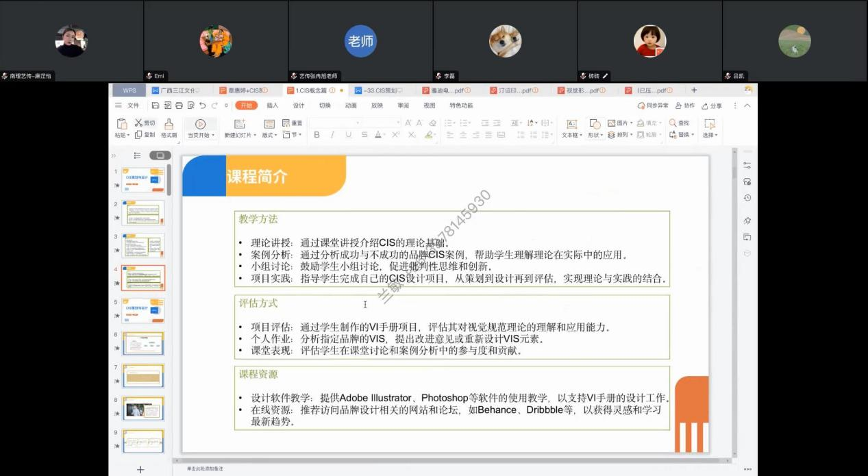The height and width of the screenshot is (476, 868).
Task: Click the Share (分享) icon
Action: coord(709,105)
